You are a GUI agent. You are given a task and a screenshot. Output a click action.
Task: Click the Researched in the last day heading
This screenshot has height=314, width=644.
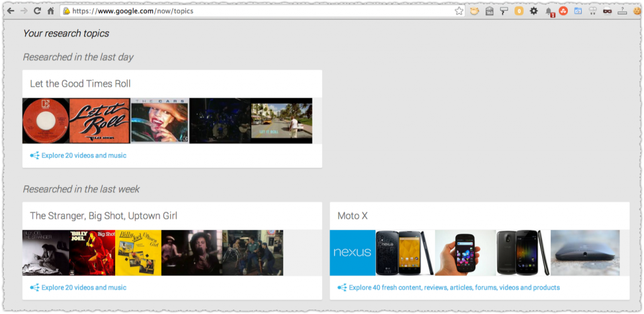point(78,57)
